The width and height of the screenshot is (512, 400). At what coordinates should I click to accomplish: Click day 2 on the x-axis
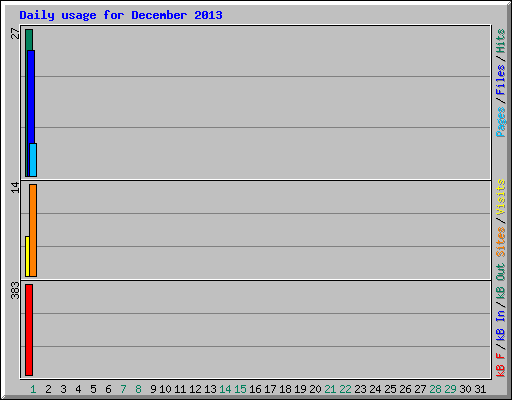48,389
